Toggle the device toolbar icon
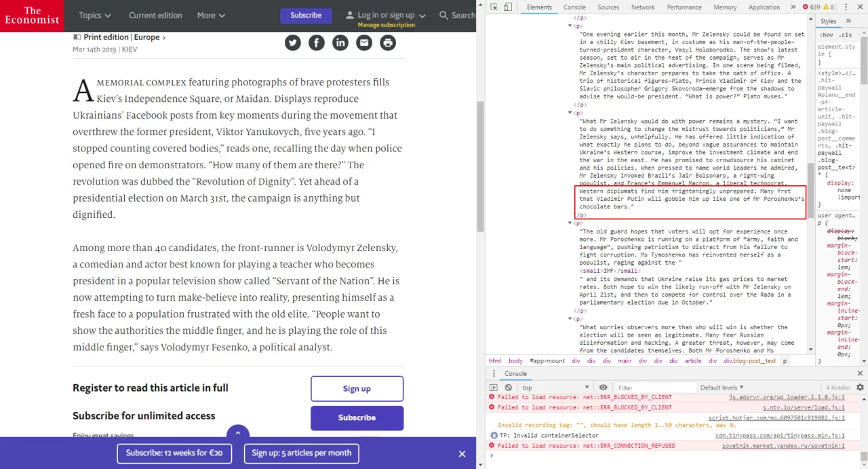868x469 pixels. click(x=508, y=7)
